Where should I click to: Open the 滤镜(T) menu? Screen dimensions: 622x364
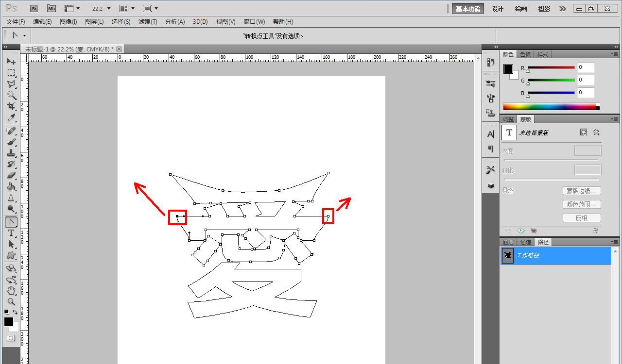[x=148, y=22]
